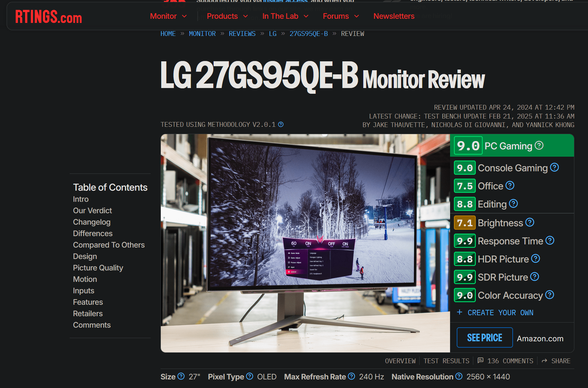
Task: Open the Native Resolution help icon
Action: coord(459,376)
